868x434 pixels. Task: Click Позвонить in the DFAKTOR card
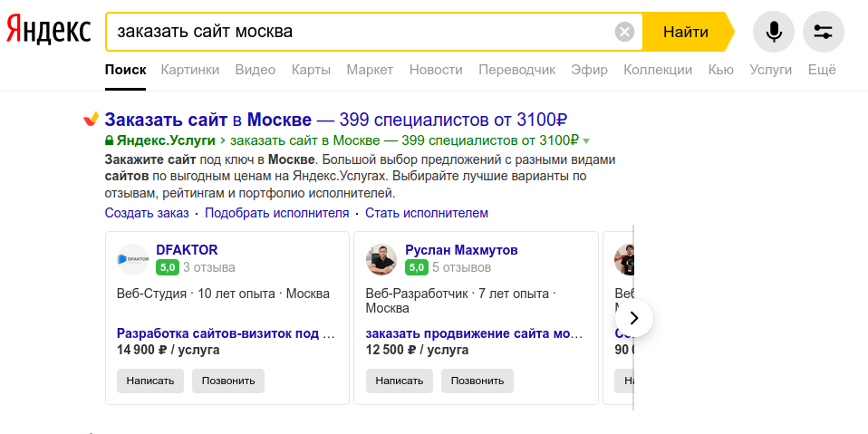(228, 381)
